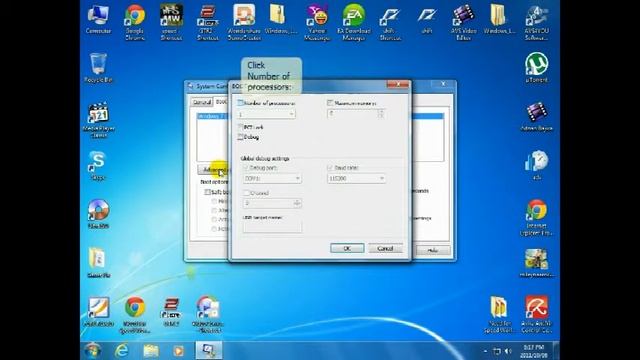Screen dimensions: 640x360
Task: Open the CD/DVD disc desktop icon on left
Action: click(x=98, y=214)
